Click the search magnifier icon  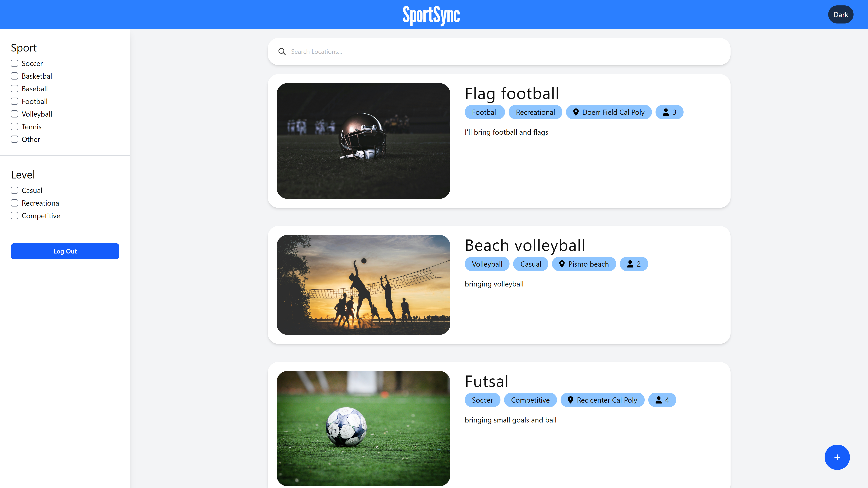click(282, 52)
